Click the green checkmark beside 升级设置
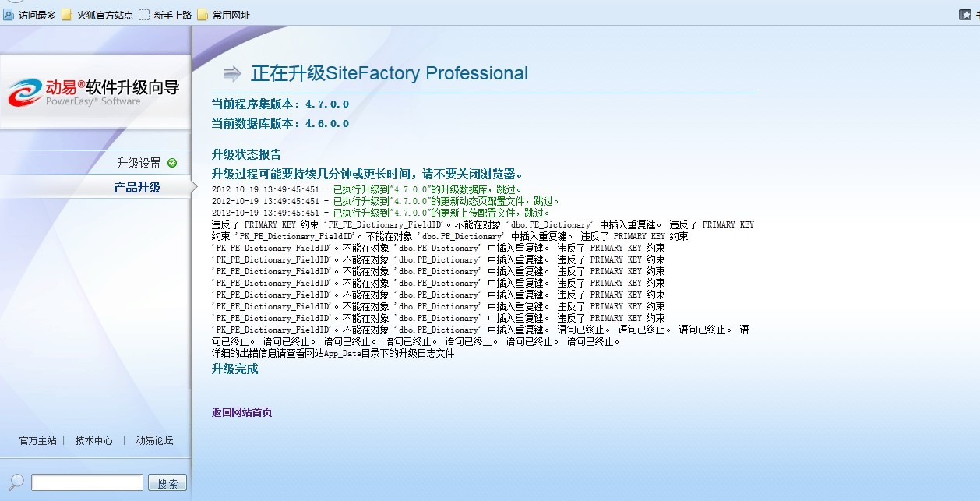 pos(172,163)
